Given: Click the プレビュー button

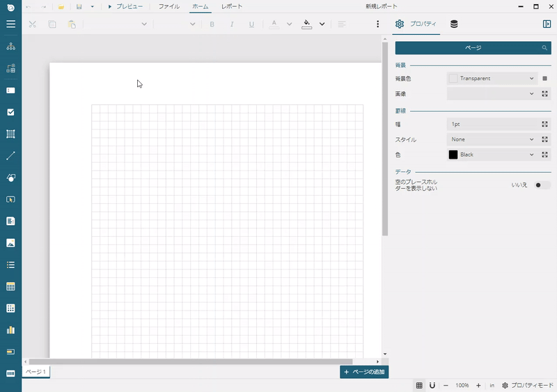Looking at the screenshot, I should click(125, 6).
